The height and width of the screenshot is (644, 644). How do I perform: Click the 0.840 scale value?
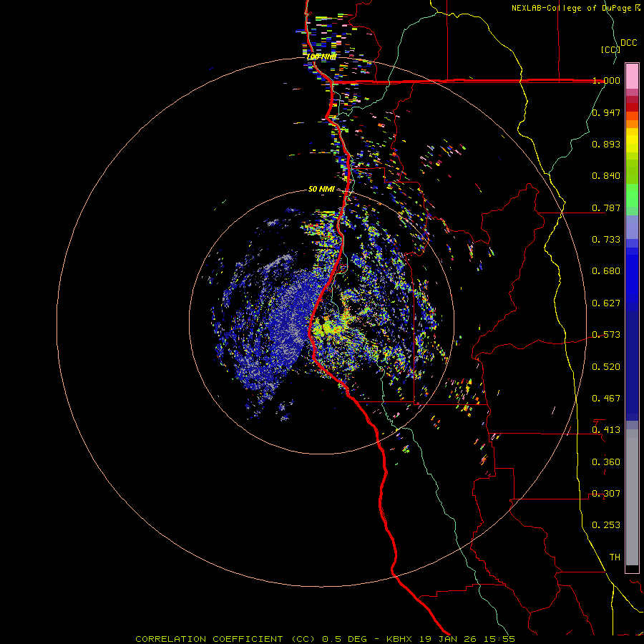606,176
